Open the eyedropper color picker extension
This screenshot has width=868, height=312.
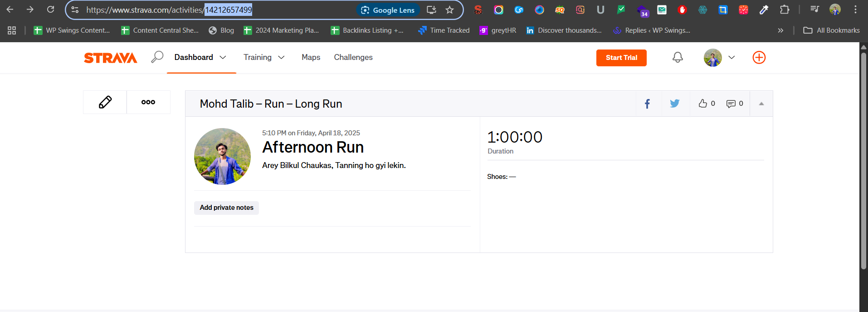(x=764, y=10)
